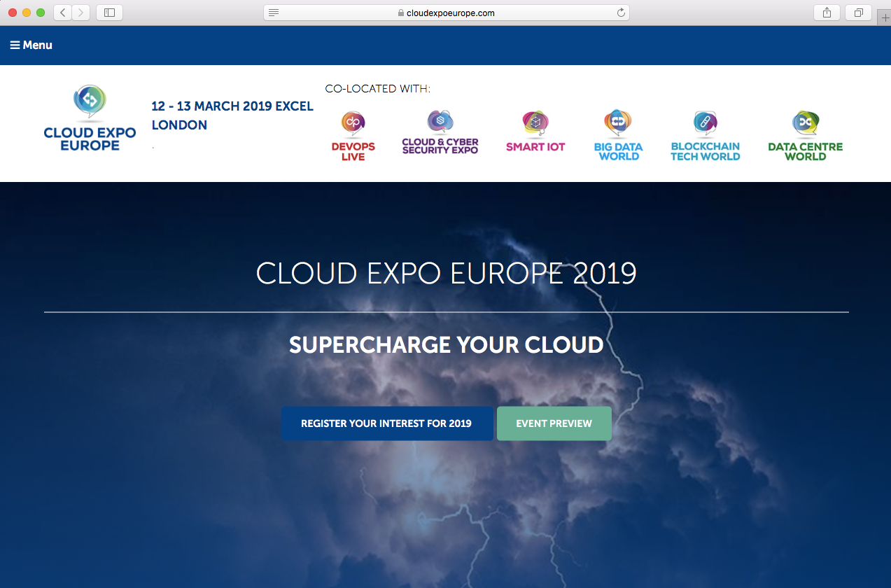The height and width of the screenshot is (588, 891).
Task: Click the lock icon in address bar
Action: [400, 13]
